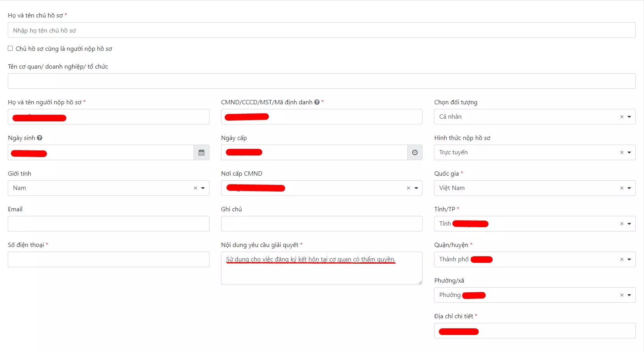This screenshot has width=644, height=352.
Task: Clear the Chọn đối tượng selection with x
Action: (622, 117)
